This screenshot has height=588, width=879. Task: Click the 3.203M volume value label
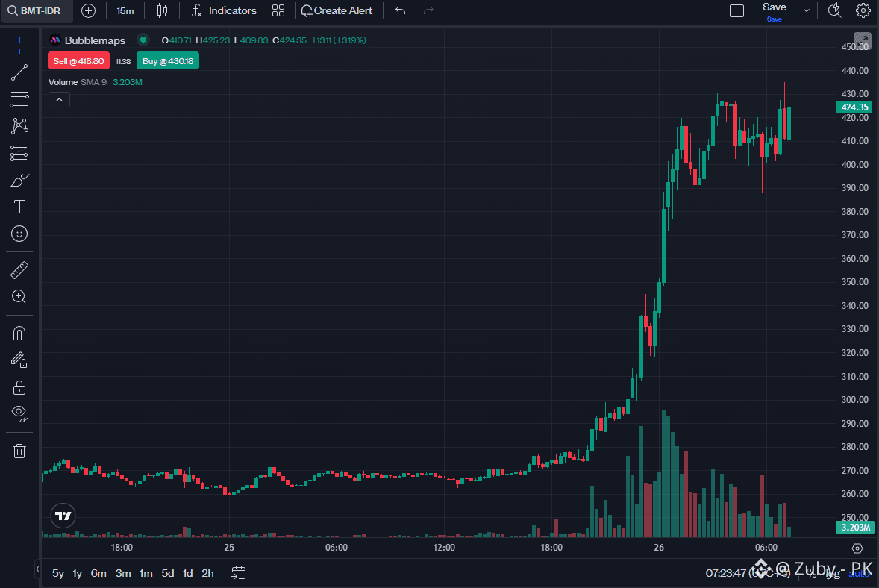[x=854, y=527]
